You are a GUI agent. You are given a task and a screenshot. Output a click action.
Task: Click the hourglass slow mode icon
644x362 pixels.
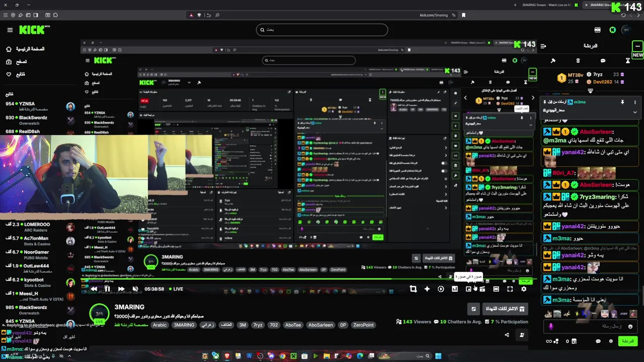pos(628,61)
